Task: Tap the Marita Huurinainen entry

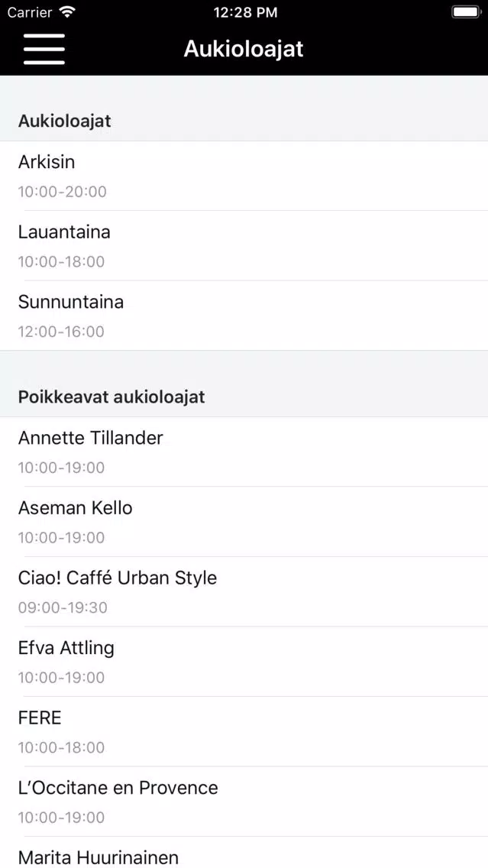Action: [x=244, y=856]
